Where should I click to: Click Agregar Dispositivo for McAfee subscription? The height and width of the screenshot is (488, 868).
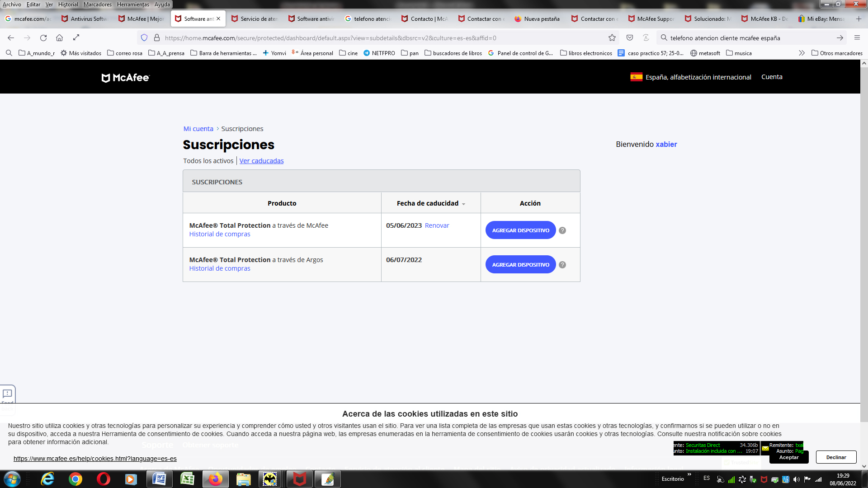(x=520, y=230)
